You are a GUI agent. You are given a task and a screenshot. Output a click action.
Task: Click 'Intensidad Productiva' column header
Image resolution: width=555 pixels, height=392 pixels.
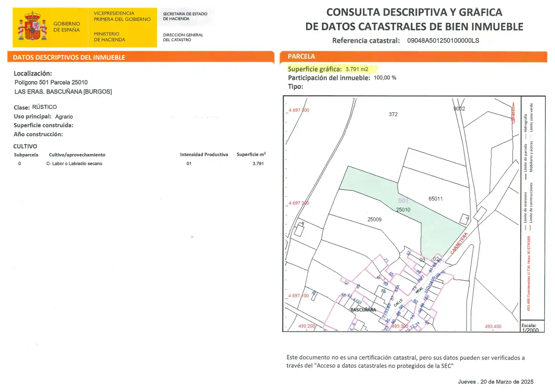pos(204,155)
